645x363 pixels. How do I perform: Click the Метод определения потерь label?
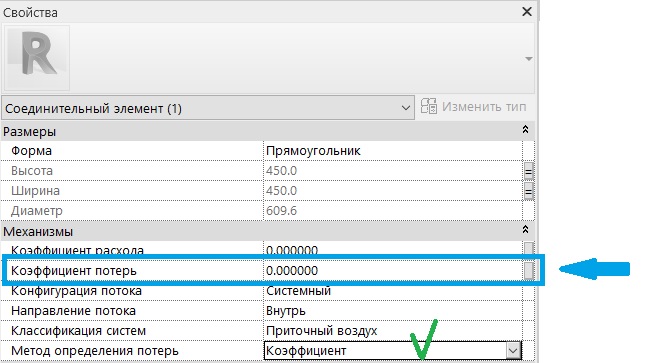tap(95, 351)
